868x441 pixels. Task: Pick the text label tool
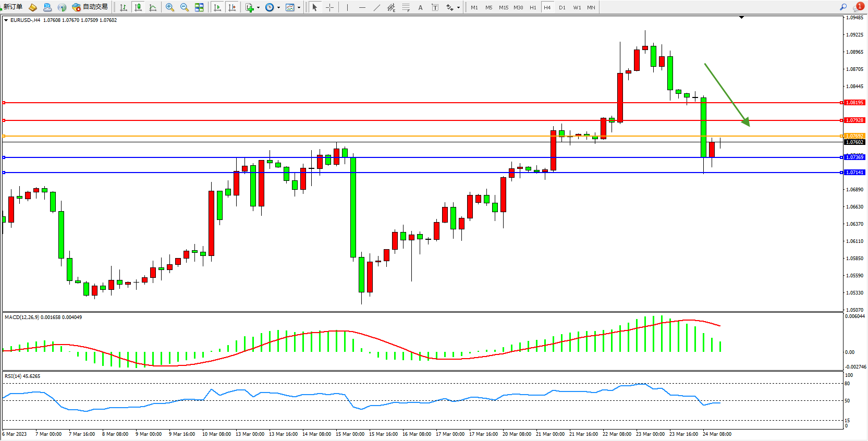(420, 7)
